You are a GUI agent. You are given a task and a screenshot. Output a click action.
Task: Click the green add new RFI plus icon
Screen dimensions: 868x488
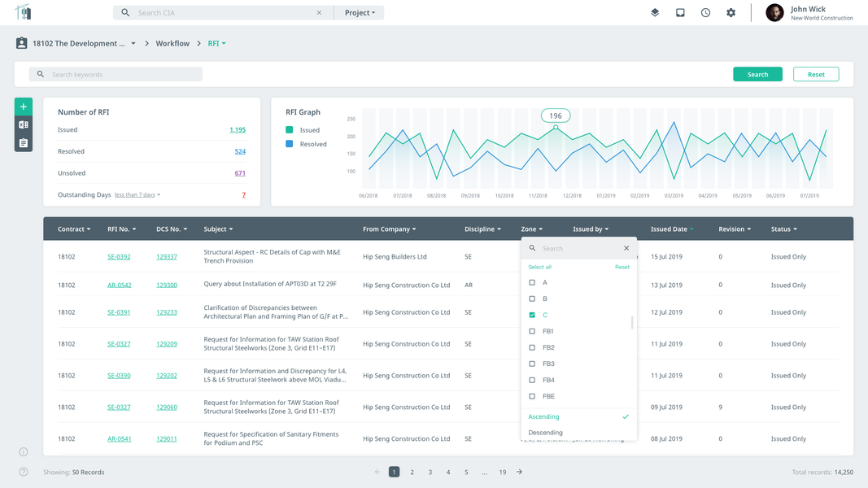pyautogui.click(x=24, y=107)
